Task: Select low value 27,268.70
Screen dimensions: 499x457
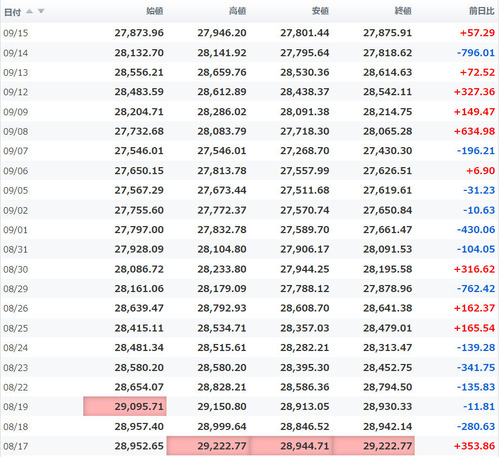Action: pyautogui.click(x=305, y=151)
